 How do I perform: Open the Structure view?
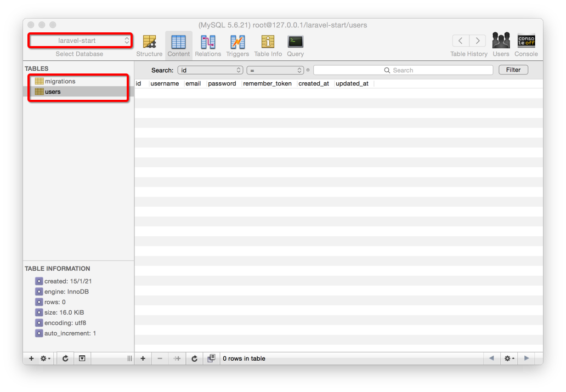[149, 45]
